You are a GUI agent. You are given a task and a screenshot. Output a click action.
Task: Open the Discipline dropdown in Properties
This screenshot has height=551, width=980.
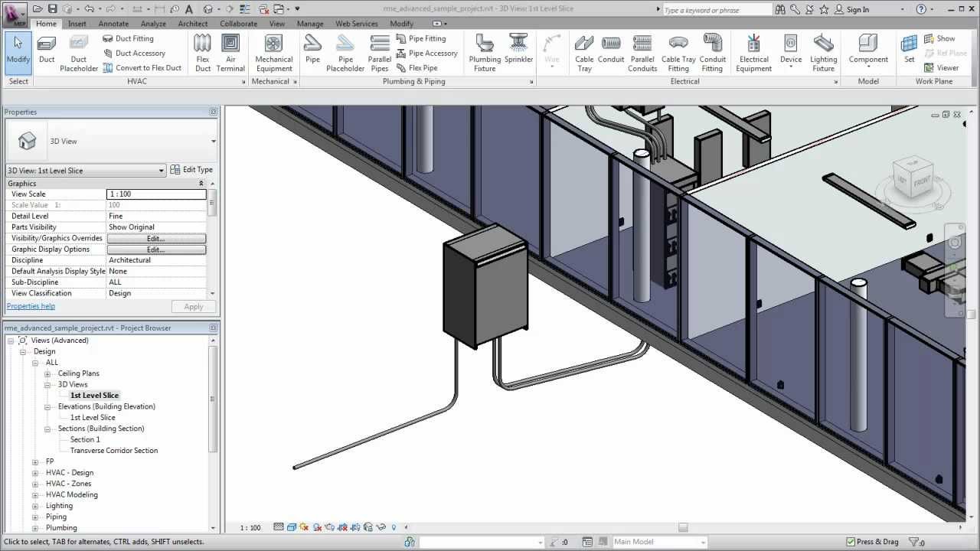click(156, 260)
